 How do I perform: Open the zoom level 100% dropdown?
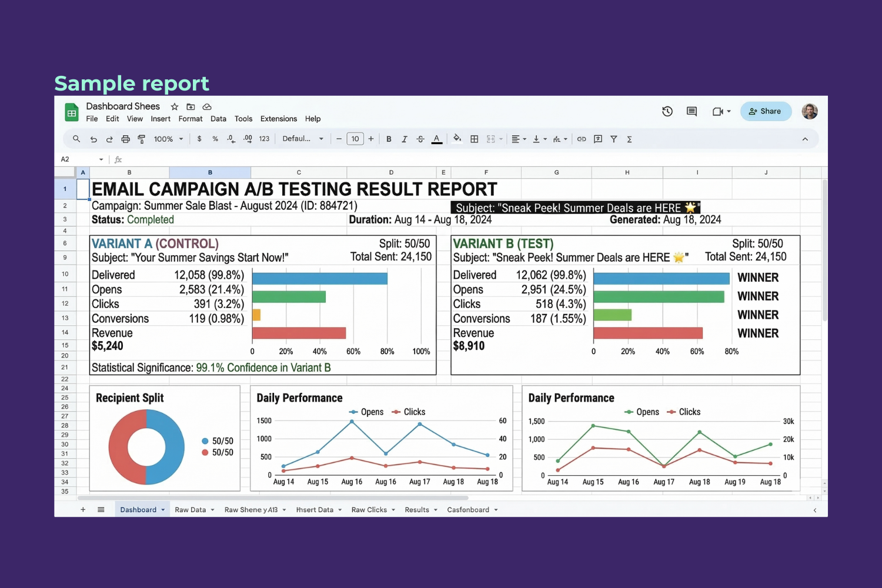coord(168,139)
